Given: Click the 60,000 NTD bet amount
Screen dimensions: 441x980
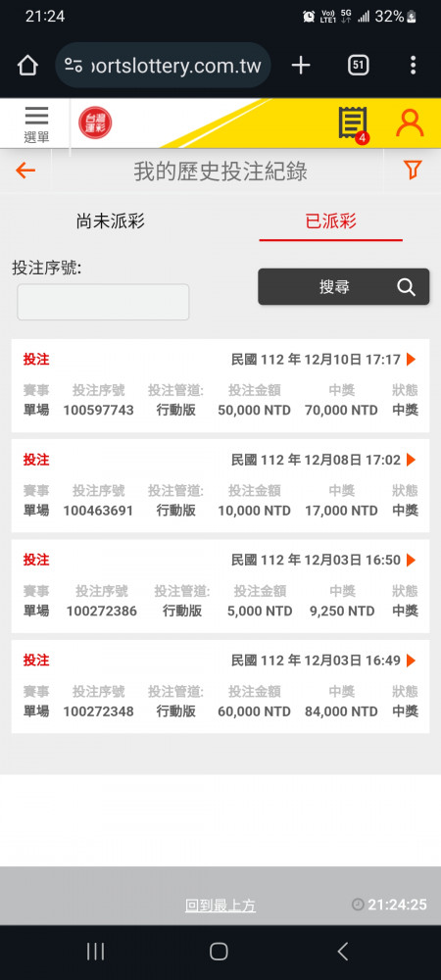Looking at the screenshot, I should click(254, 711).
